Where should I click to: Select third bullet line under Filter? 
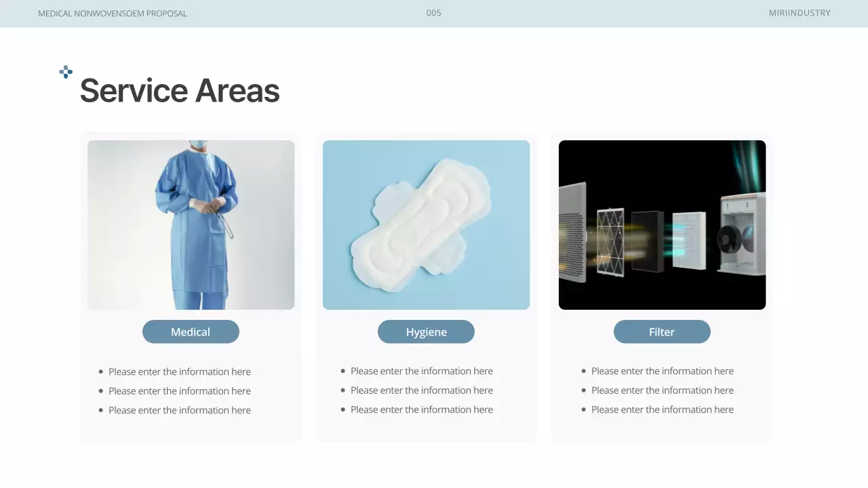click(663, 410)
